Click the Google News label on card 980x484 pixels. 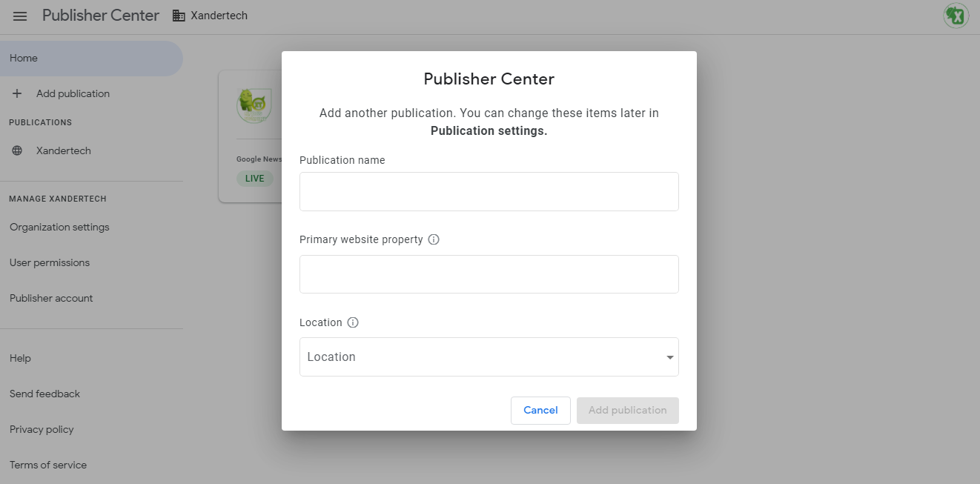click(259, 159)
